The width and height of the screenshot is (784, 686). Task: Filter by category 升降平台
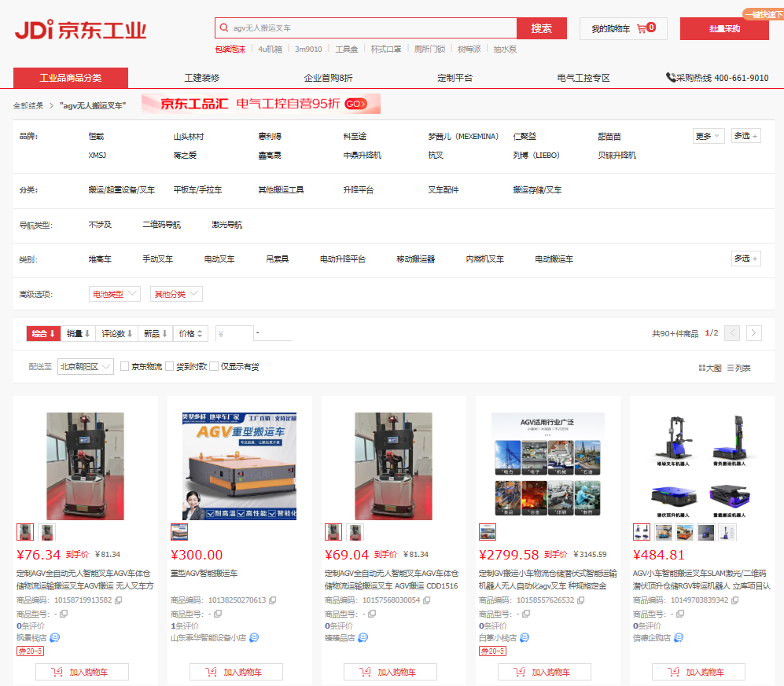(x=359, y=190)
